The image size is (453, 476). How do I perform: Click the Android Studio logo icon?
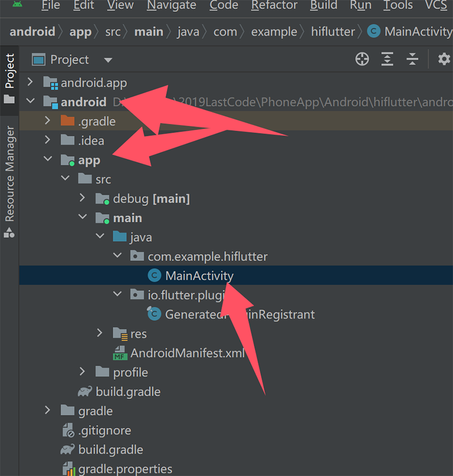click(18, 3)
